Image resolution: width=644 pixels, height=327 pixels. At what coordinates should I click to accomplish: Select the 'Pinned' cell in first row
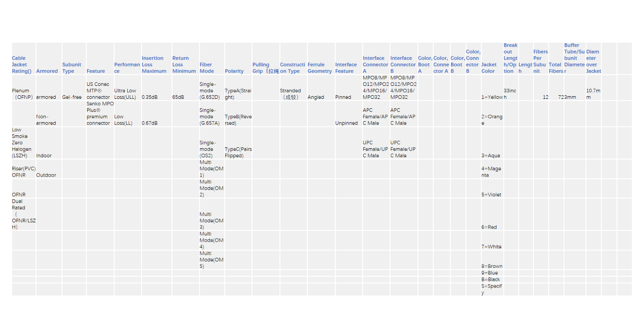(x=348, y=88)
